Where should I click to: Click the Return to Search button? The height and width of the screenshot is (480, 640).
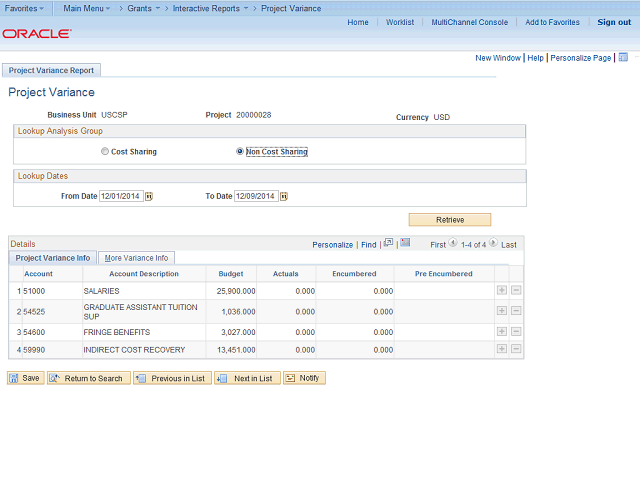[87, 378]
